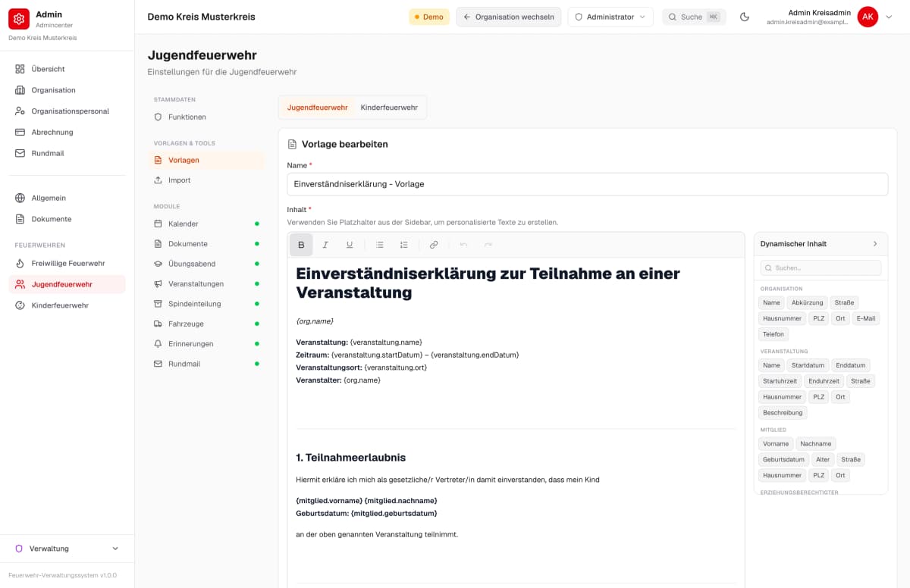Image resolution: width=910 pixels, height=588 pixels.
Task: Open the Suche search box
Action: tap(694, 17)
